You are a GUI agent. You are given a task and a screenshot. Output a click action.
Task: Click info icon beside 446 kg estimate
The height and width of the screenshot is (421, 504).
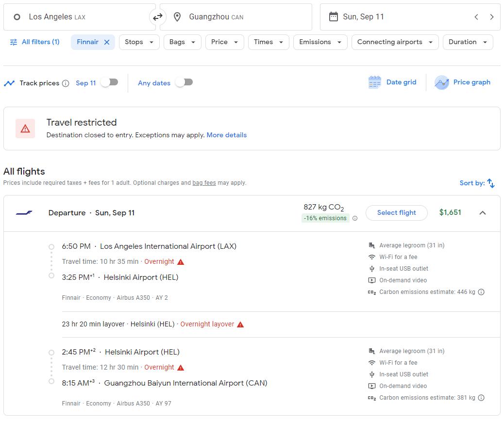pos(481,292)
